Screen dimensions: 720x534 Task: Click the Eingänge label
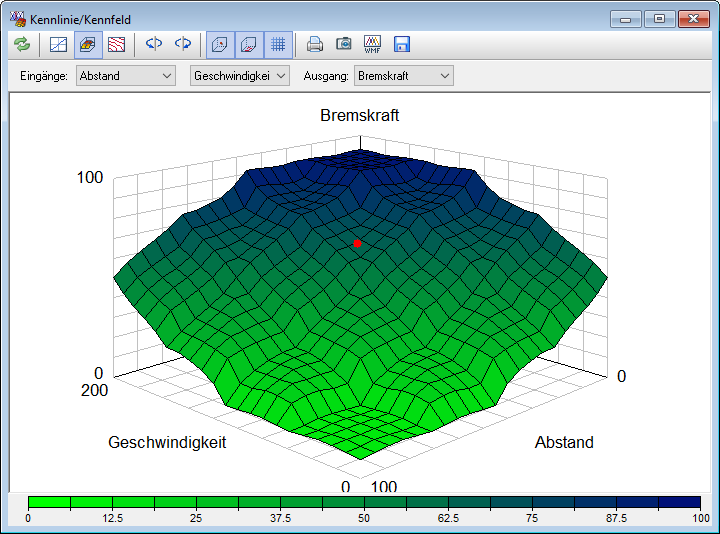(44, 76)
